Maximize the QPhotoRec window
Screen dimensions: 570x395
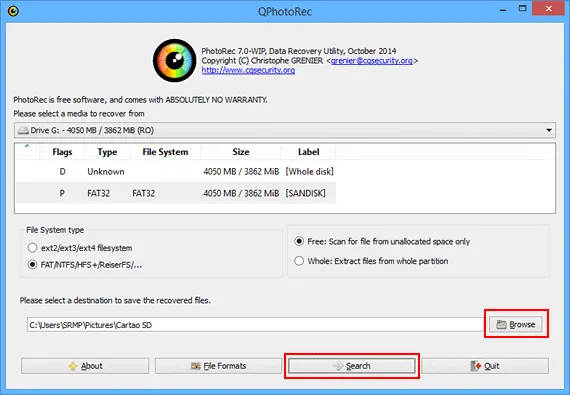[522, 9]
